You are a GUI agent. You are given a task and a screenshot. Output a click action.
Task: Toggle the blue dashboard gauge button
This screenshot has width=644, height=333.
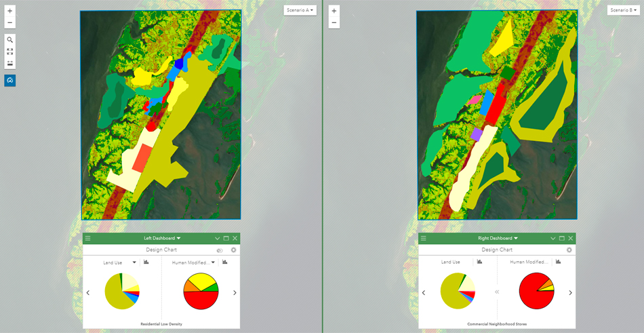pyautogui.click(x=10, y=81)
